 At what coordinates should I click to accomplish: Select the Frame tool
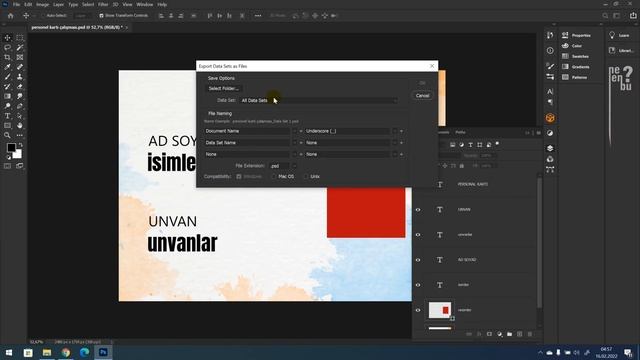point(20,57)
